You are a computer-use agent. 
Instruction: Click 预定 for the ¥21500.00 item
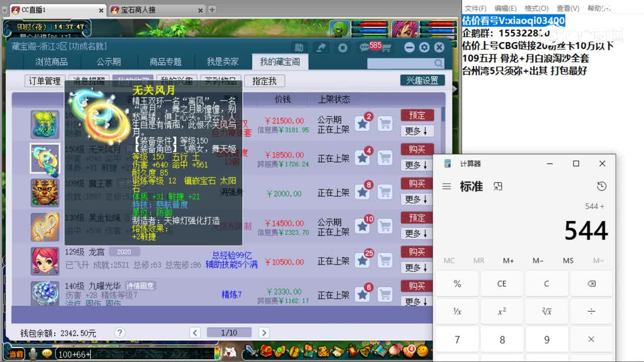pos(417,116)
